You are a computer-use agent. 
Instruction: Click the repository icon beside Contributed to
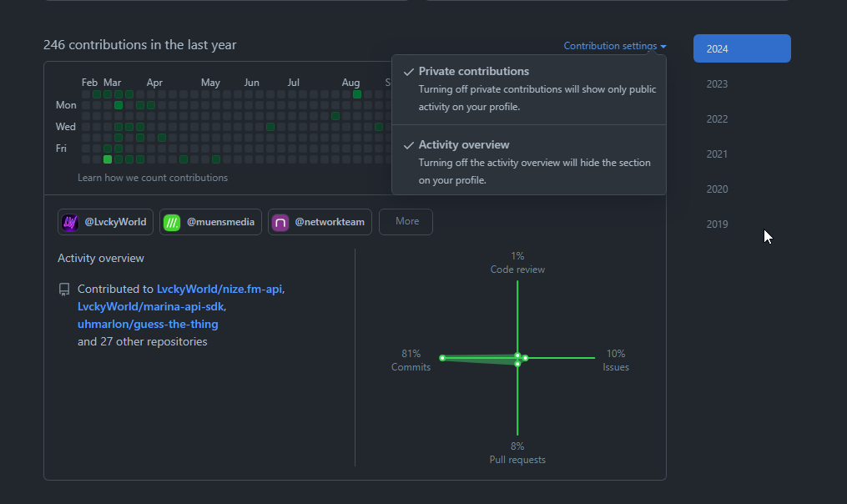click(64, 290)
